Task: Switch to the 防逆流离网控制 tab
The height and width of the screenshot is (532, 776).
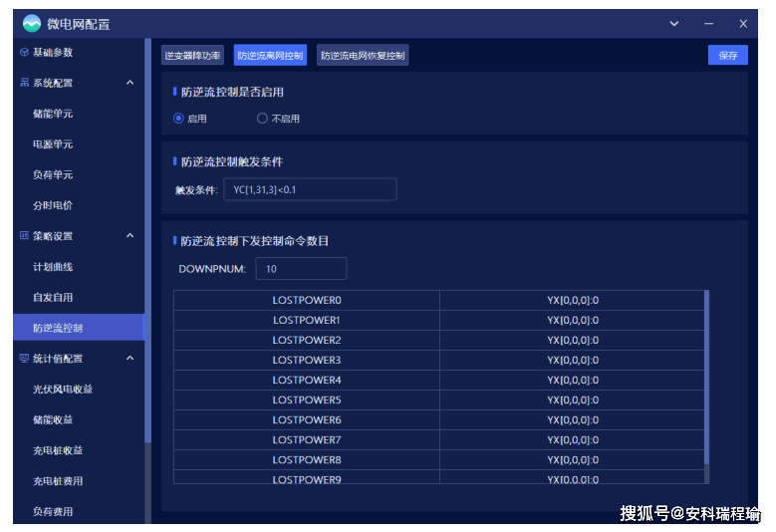Action: (270, 56)
